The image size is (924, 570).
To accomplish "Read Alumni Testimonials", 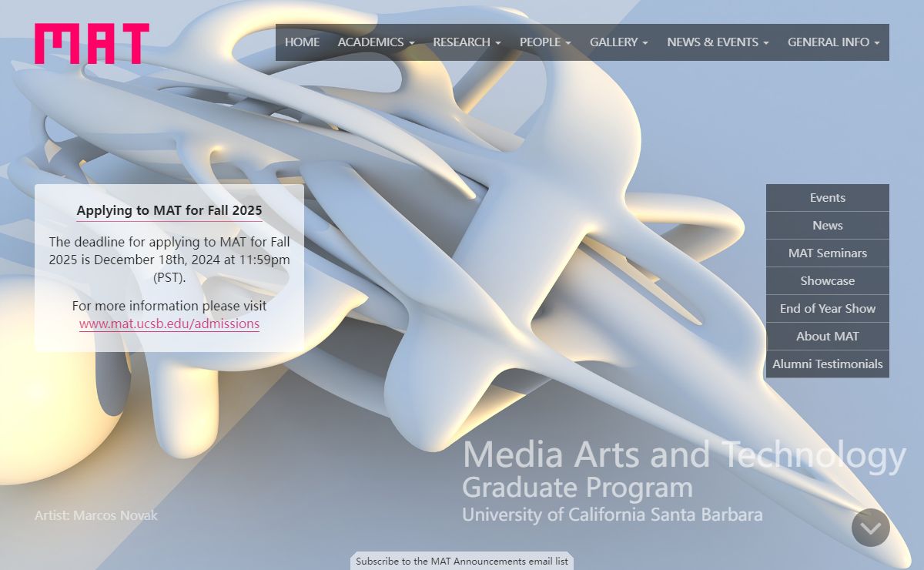I will (827, 364).
